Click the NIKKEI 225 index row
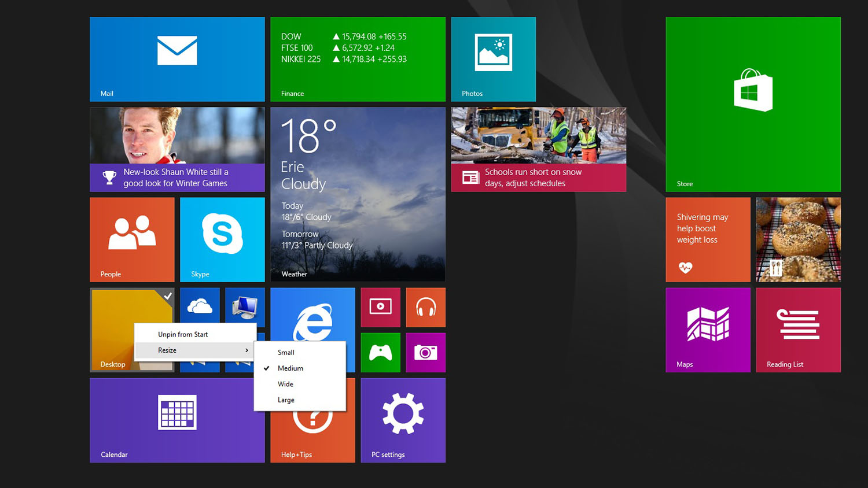 click(x=344, y=59)
